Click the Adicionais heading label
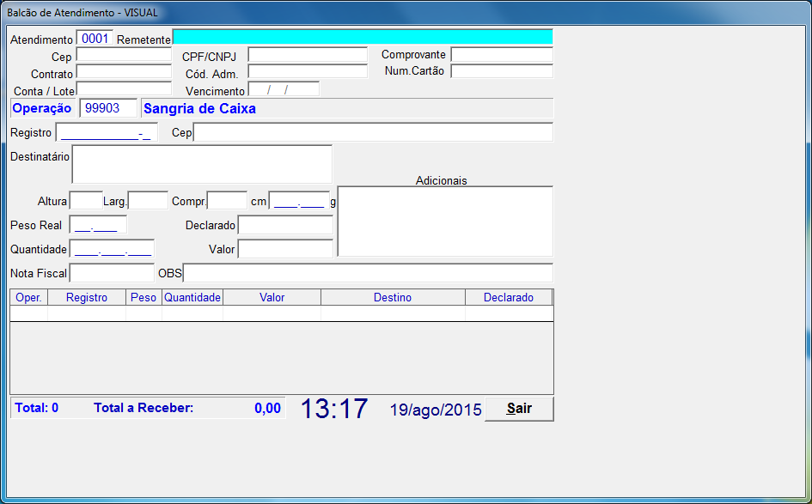This screenshot has height=504, width=812. pyautogui.click(x=441, y=180)
